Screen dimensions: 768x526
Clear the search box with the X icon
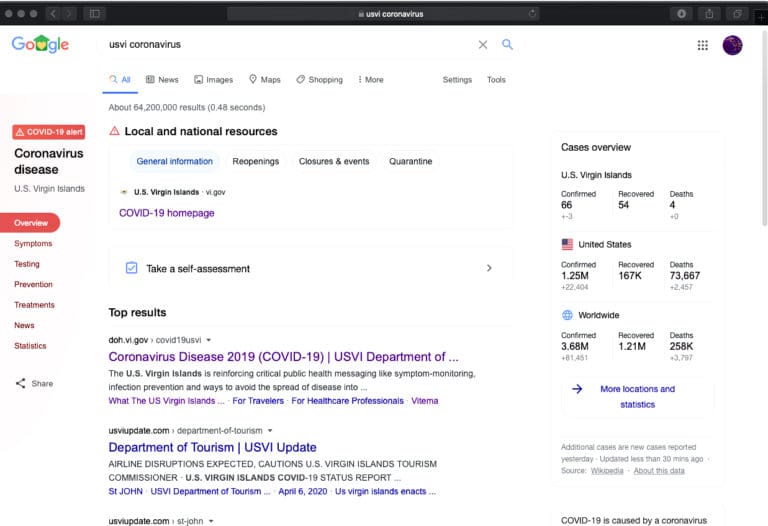pyautogui.click(x=483, y=45)
